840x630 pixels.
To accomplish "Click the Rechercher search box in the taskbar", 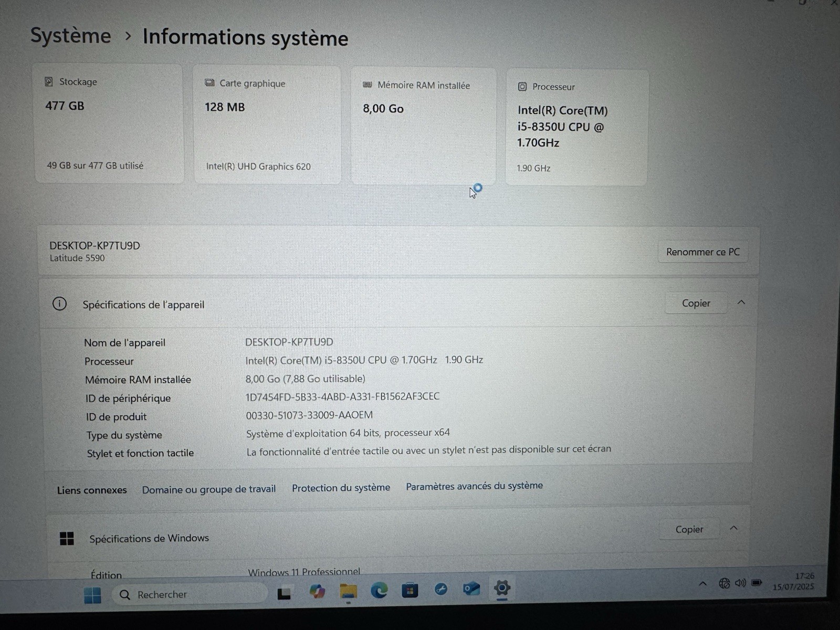I will tap(189, 594).
